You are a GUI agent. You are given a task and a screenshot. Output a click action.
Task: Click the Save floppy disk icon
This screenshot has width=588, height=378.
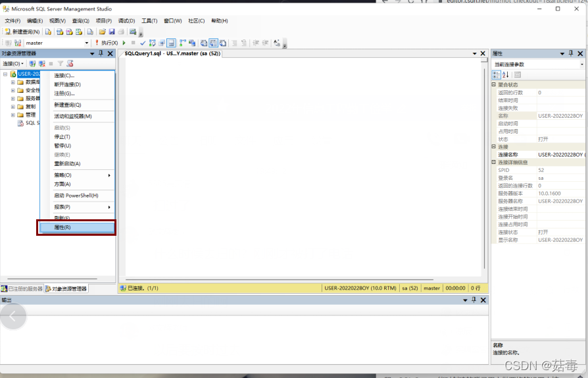(x=112, y=32)
